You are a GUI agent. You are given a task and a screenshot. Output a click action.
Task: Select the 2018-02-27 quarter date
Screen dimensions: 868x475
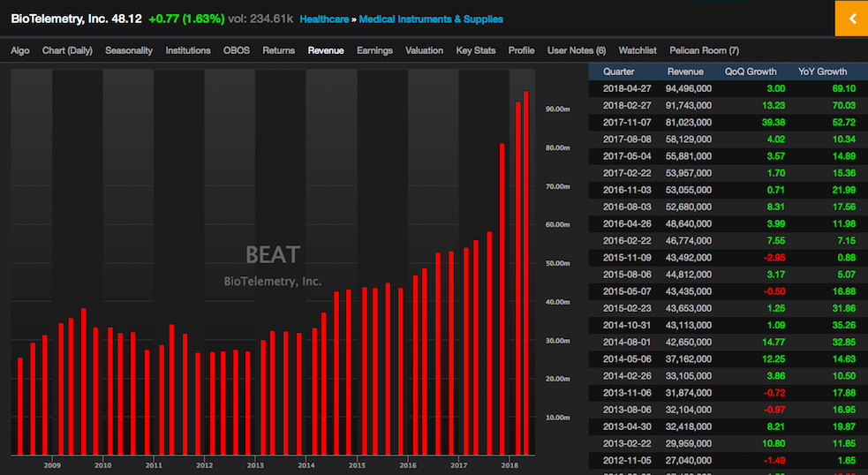(627, 105)
